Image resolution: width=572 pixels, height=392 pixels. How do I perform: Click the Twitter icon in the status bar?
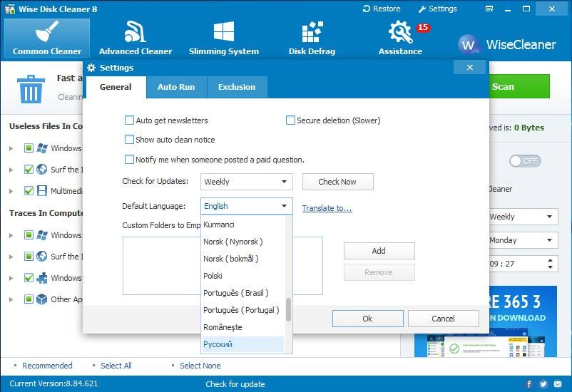(x=543, y=383)
